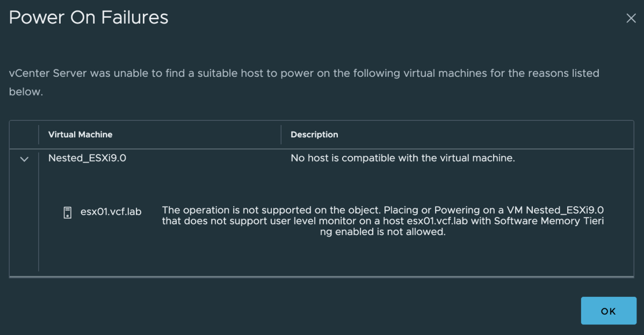The width and height of the screenshot is (644, 335).
Task: Close the Power On Failures dialog
Action: (631, 18)
